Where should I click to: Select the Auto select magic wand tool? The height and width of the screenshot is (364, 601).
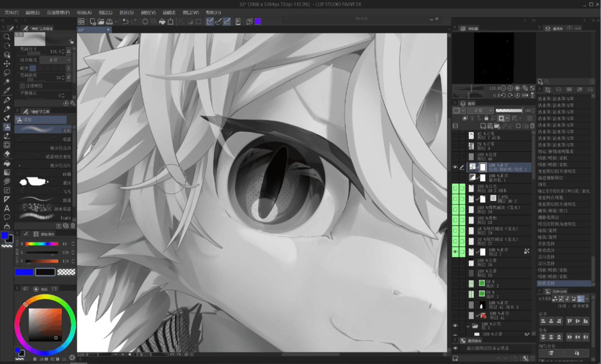click(x=7, y=82)
